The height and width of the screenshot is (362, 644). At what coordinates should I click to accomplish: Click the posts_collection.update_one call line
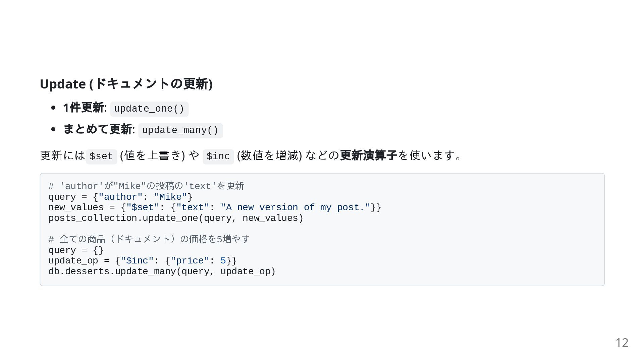[176, 218]
